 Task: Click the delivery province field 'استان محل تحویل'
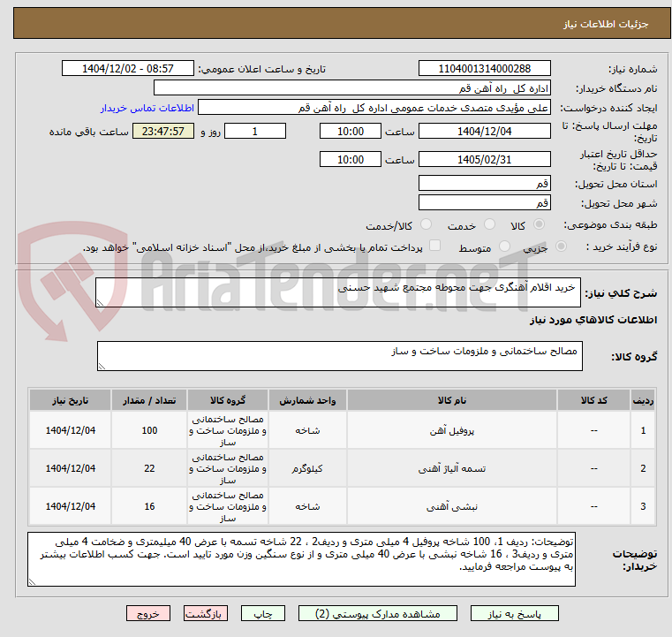click(x=484, y=183)
